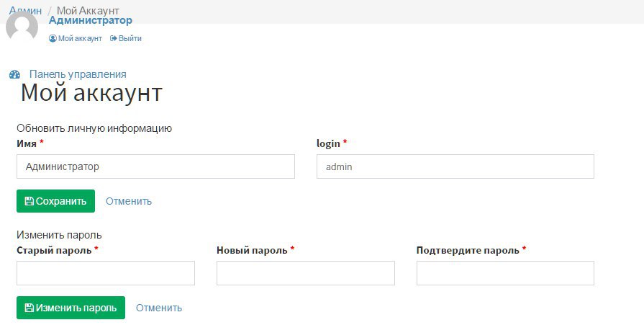644x325 pixels.
Task: Click the floppy disk icon on Сохранить
Action: (x=30, y=201)
